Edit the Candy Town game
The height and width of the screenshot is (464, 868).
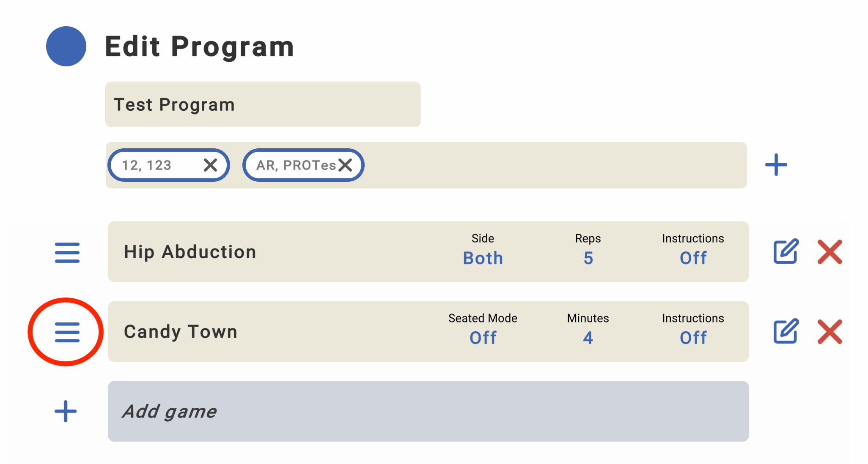[786, 331]
